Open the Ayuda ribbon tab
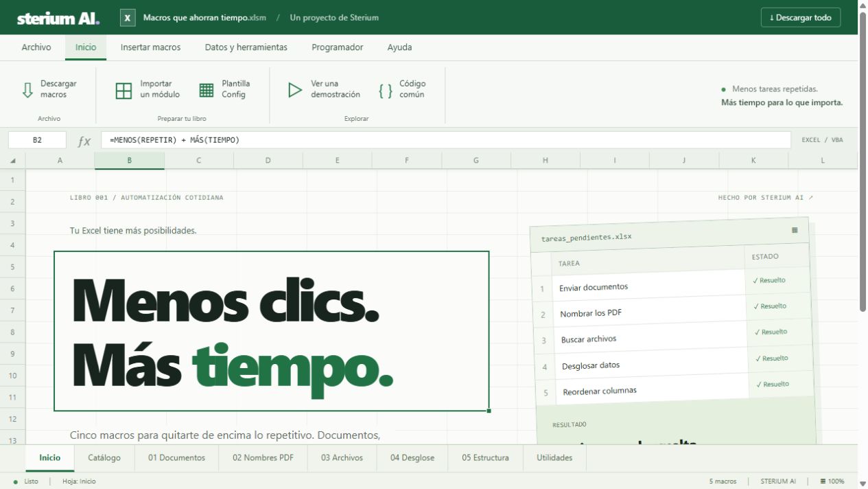868x489 pixels. pyautogui.click(x=399, y=47)
